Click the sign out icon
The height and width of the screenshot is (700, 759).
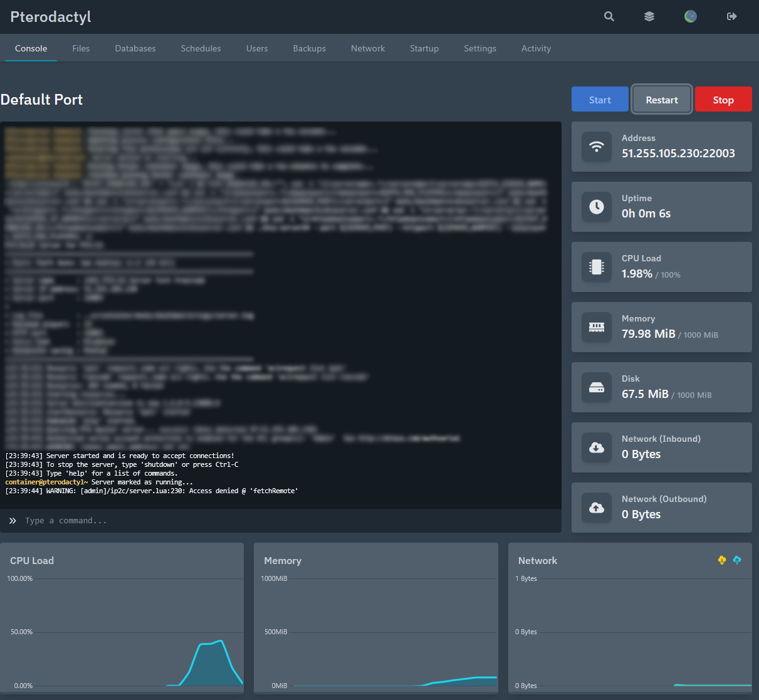pyautogui.click(x=731, y=17)
